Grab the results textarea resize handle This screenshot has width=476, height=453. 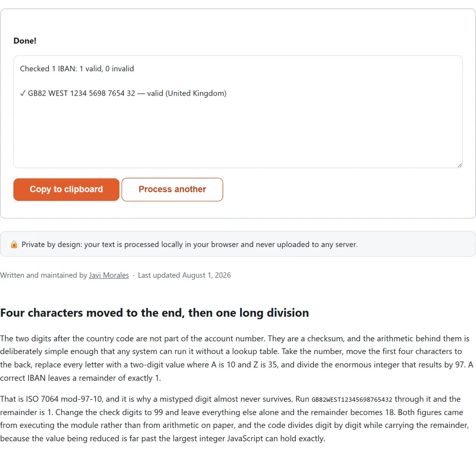tap(460, 165)
